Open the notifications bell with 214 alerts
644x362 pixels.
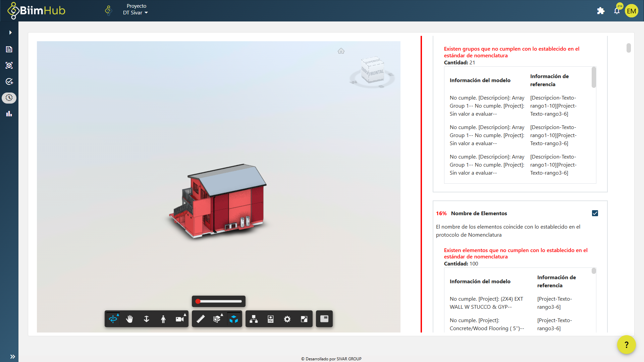(x=616, y=10)
